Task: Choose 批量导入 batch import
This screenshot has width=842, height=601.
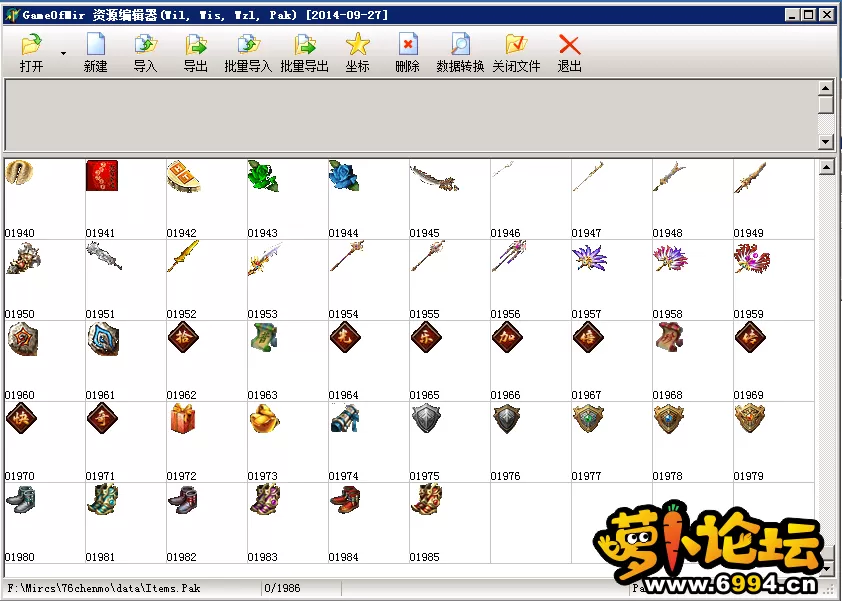Action: (x=248, y=52)
